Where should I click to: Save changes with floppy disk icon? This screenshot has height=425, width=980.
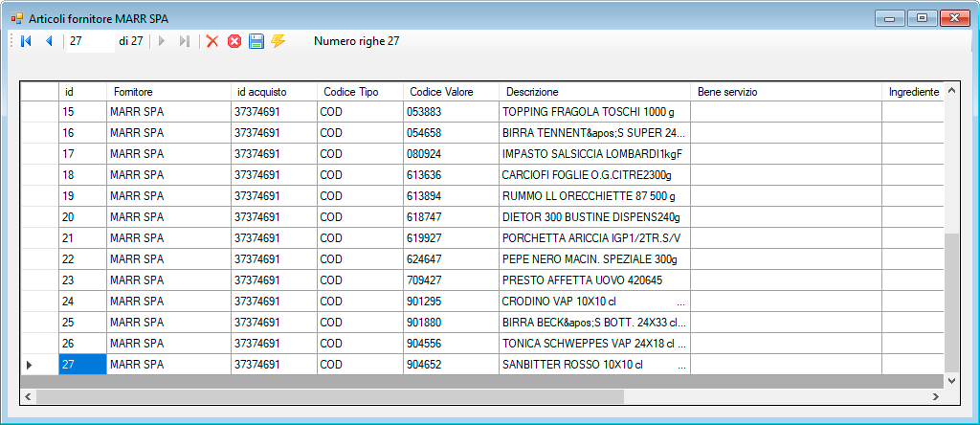256,41
